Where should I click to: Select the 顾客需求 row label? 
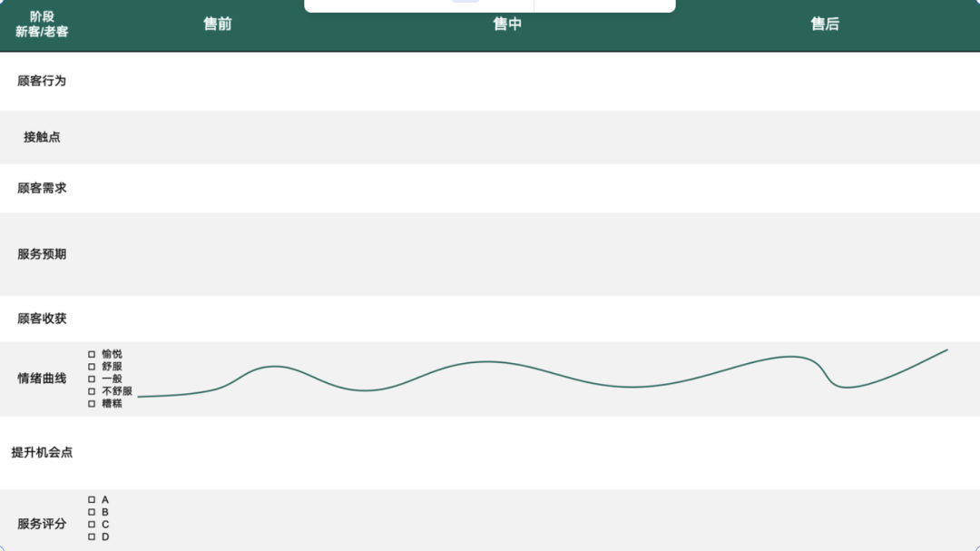(x=42, y=188)
